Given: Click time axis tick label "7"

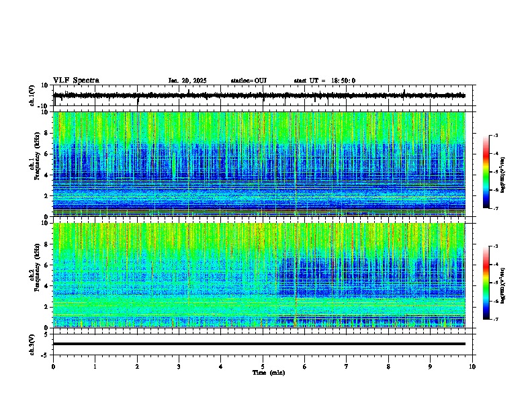Looking at the screenshot, I should point(347,367).
